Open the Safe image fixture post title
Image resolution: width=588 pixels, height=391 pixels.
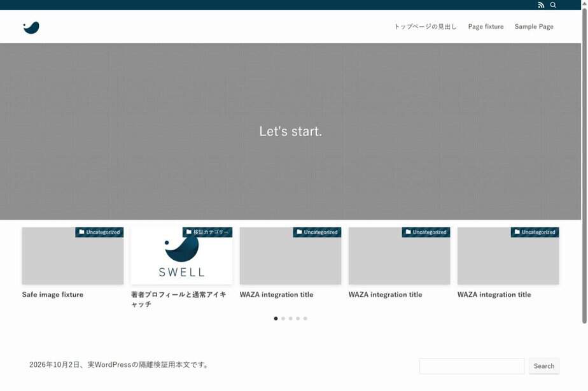coord(52,295)
